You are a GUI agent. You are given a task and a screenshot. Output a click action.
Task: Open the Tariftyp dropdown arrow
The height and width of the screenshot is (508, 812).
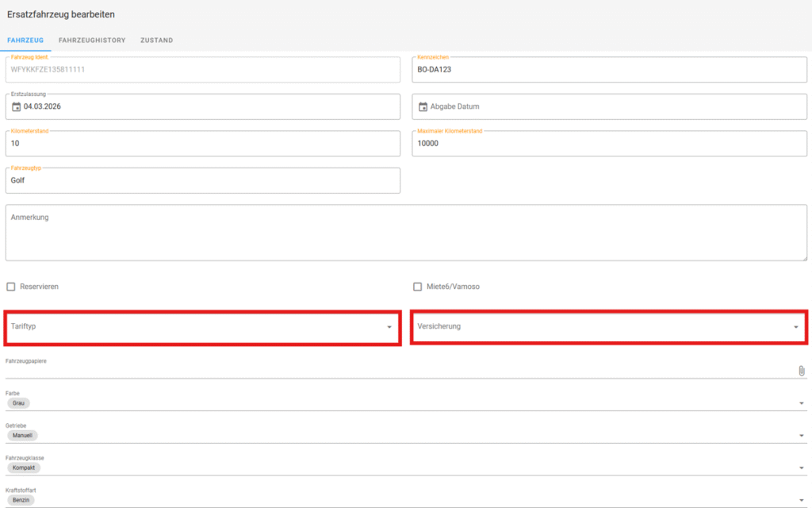[x=389, y=327]
